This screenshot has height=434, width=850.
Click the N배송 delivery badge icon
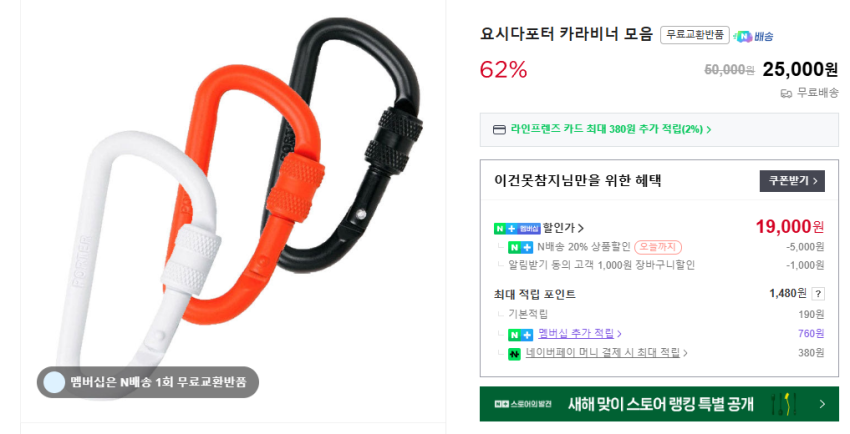pos(753,36)
